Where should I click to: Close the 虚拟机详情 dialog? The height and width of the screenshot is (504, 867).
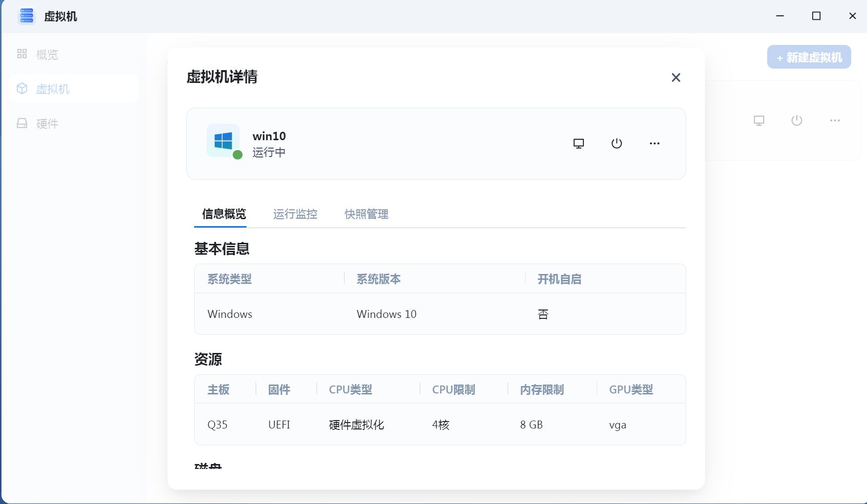[676, 78]
